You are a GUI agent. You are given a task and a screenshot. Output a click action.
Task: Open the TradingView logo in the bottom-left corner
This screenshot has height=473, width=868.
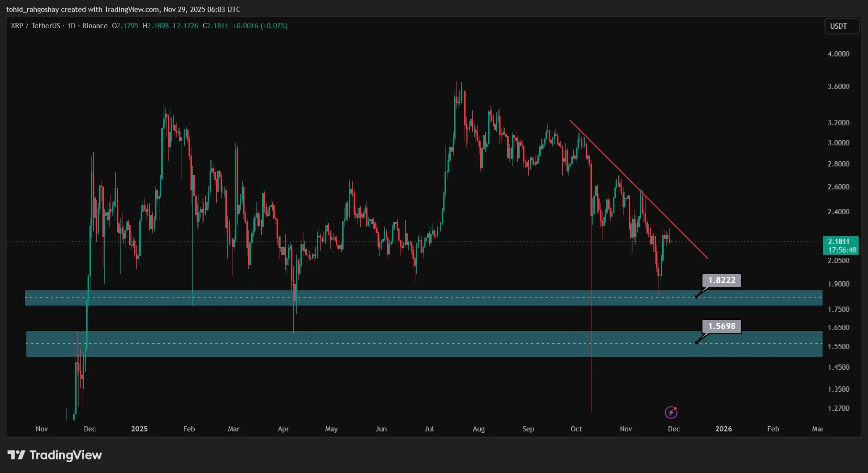(x=55, y=455)
